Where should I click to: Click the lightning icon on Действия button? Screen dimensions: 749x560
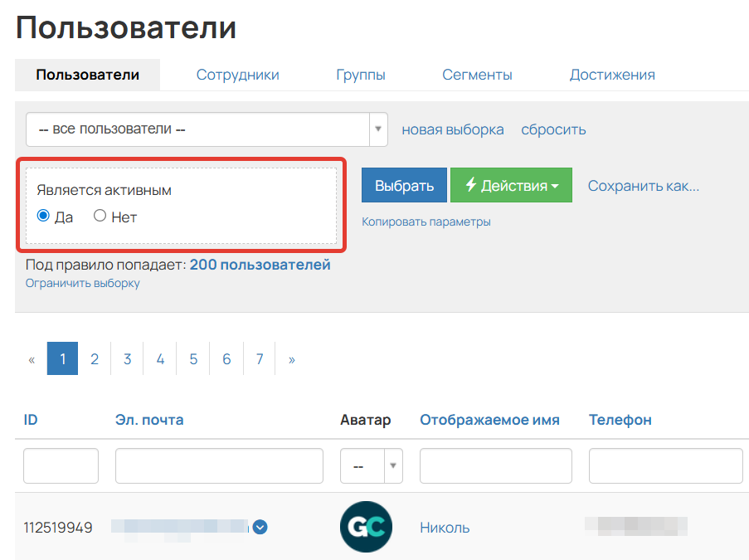[471, 185]
